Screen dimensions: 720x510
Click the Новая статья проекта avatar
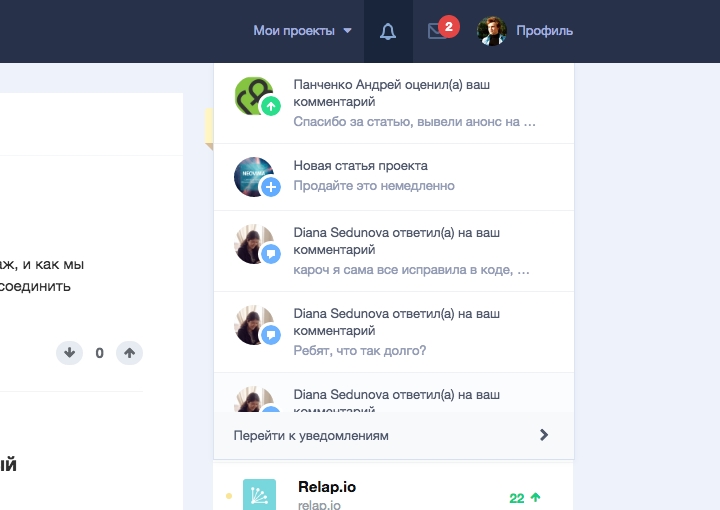[254, 176]
